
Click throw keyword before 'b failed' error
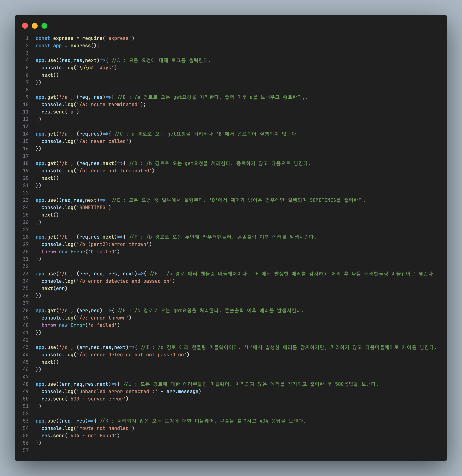pyautogui.click(x=49, y=252)
